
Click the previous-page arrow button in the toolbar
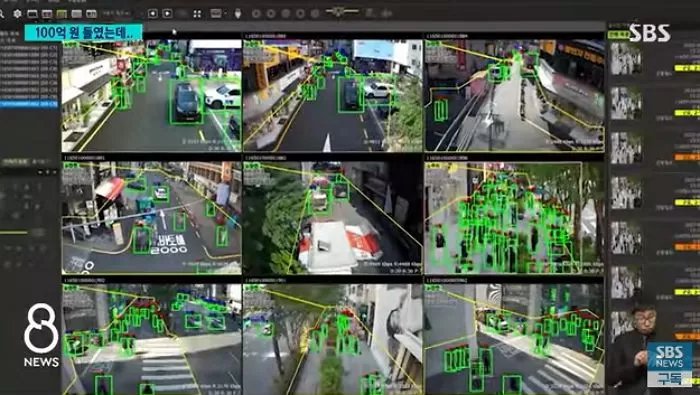pos(153,14)
